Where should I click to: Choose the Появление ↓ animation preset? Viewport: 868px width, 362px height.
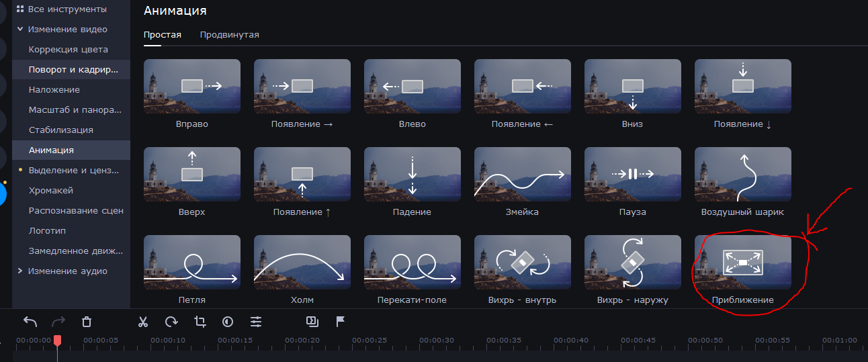tap(743, 87)
